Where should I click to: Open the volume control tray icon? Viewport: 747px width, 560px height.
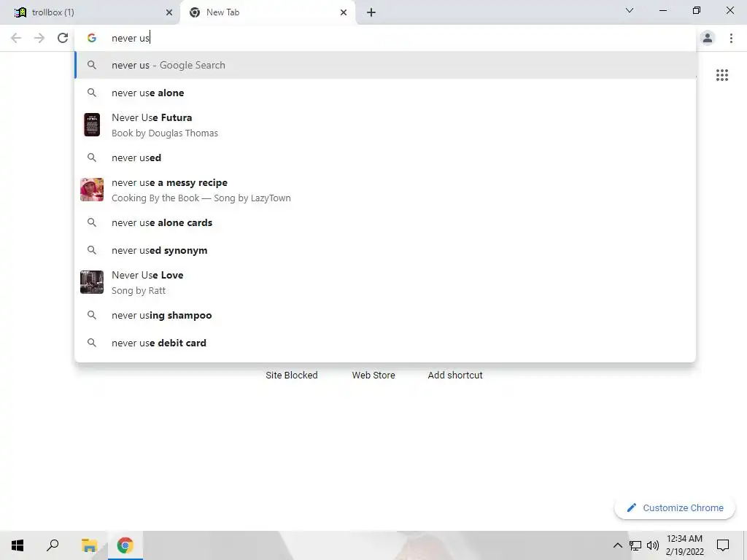[x=653, y=545]
